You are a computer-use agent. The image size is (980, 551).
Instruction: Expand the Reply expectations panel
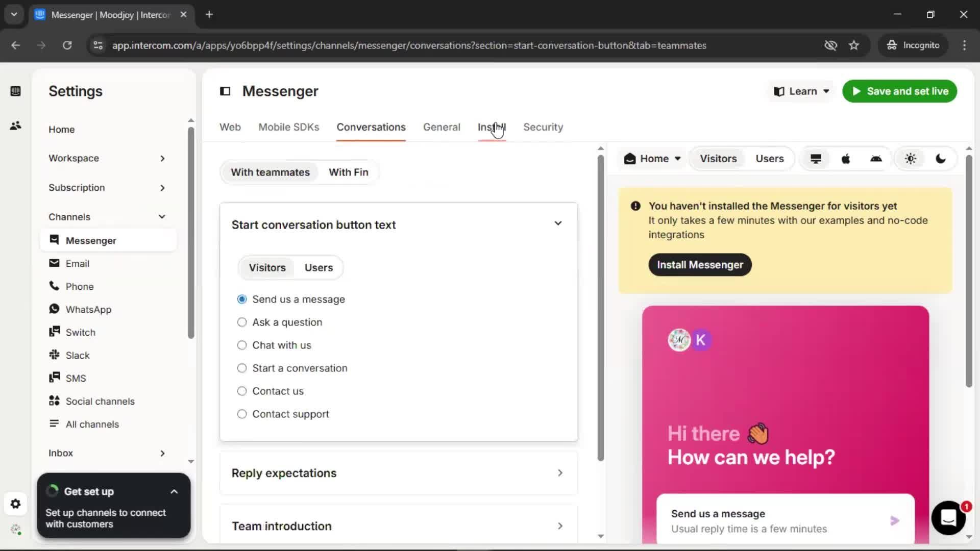tap(399, 473)
